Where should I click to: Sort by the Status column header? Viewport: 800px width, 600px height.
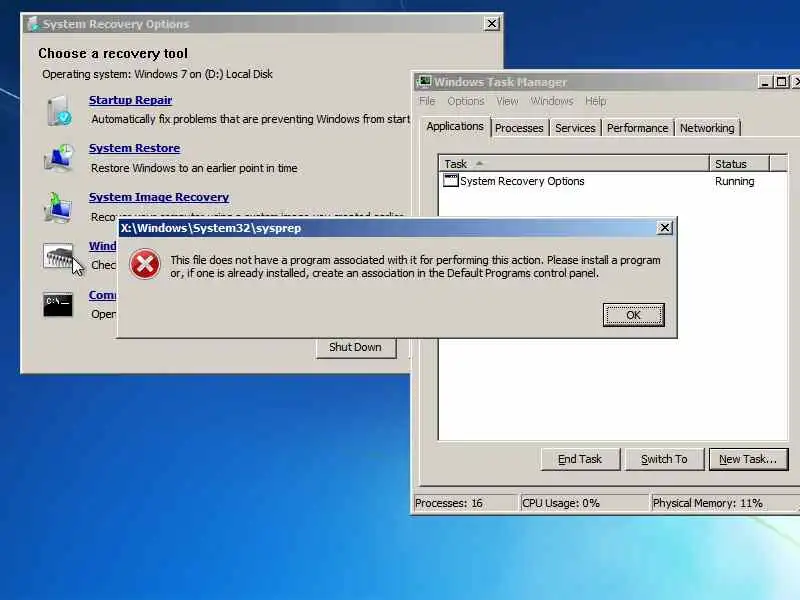click(739, 164)
